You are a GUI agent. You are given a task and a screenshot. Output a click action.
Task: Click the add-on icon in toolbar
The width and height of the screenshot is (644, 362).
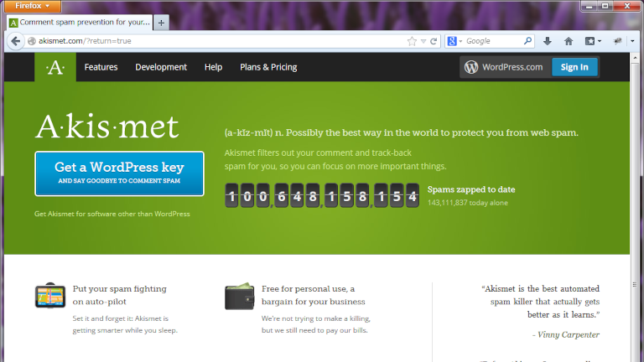tap(617, 41)
